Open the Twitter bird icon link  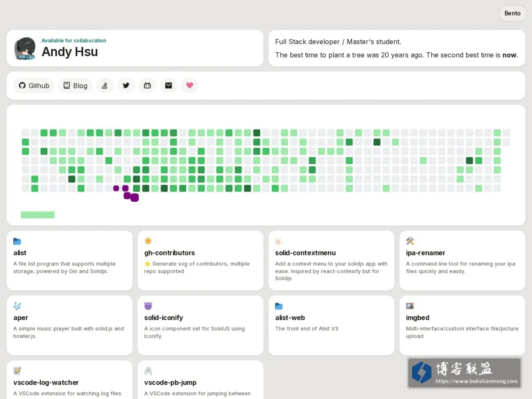tap(126, 86)
